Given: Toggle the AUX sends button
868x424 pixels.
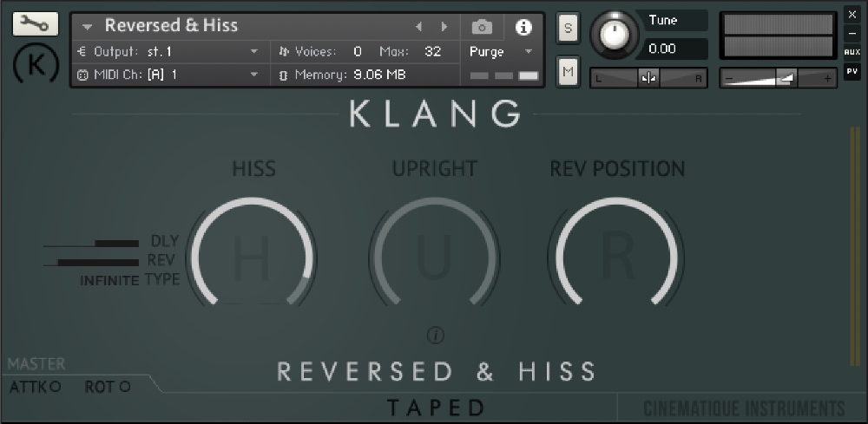Looking at the screenshot, I should [852, 53].
